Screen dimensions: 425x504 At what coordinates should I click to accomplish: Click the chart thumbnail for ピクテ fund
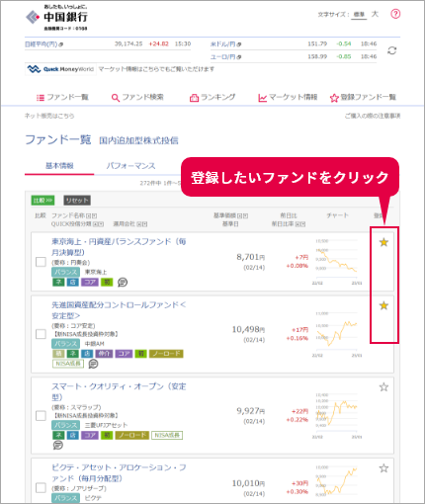337,482
